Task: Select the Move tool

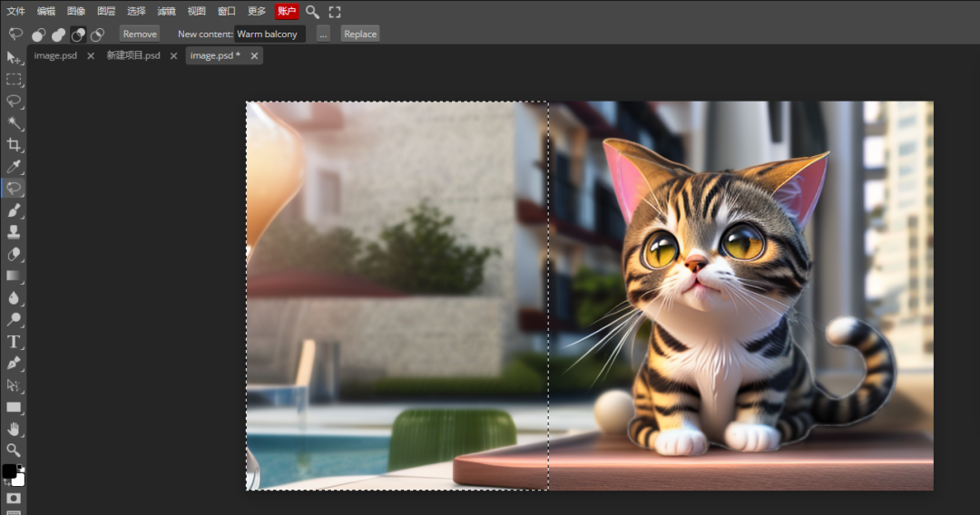Action: pos(13,58)
